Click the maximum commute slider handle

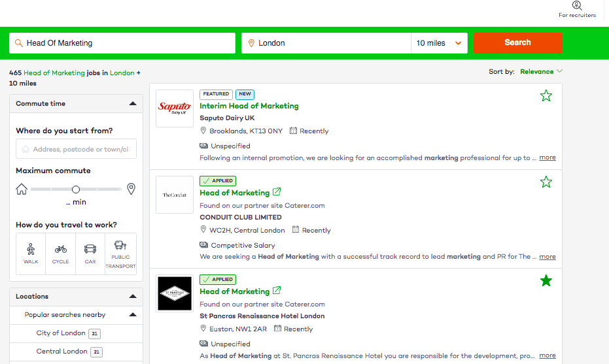76,190
